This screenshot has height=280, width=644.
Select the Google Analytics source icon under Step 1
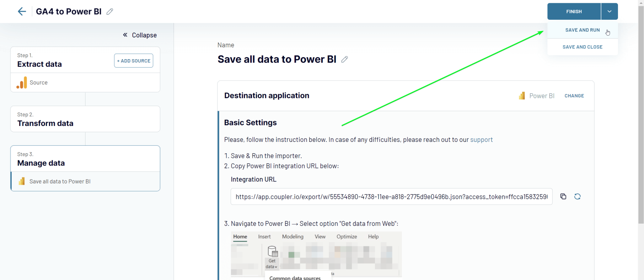pyautogui.click(x=21, y=82)
